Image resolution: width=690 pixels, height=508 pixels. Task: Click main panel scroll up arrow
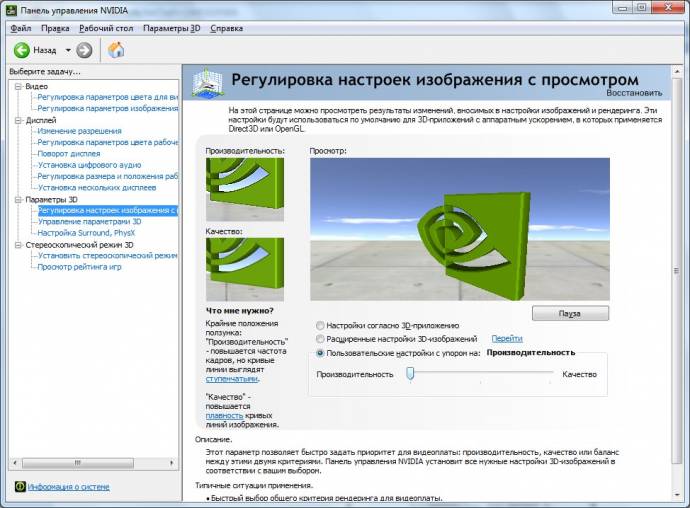(x=677, y=71)
